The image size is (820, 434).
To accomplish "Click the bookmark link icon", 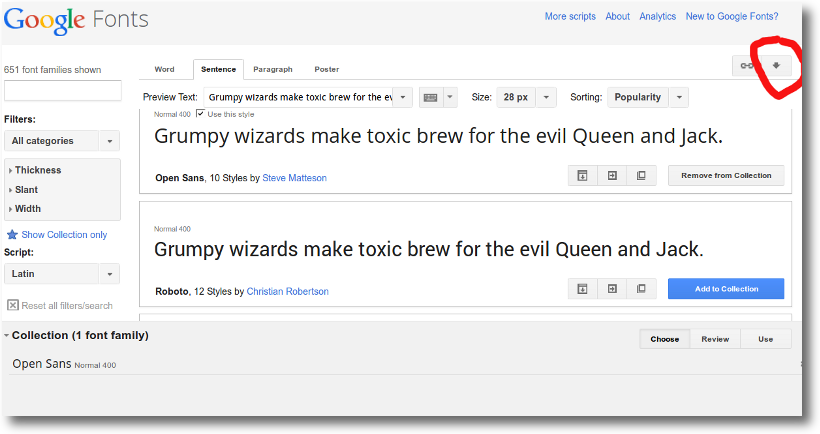I will [x=747, y=65].
